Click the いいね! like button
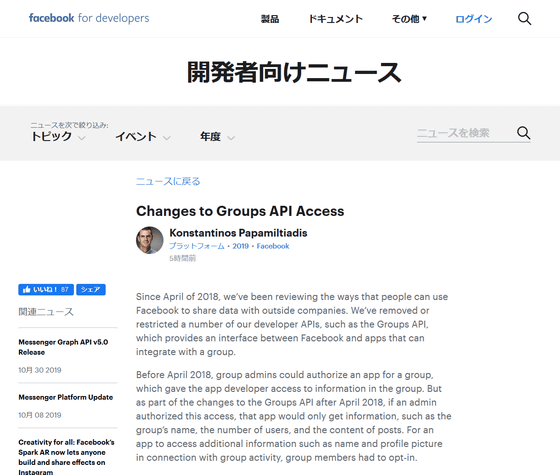This screenshot has height=475, width=560. pos(46,289)
